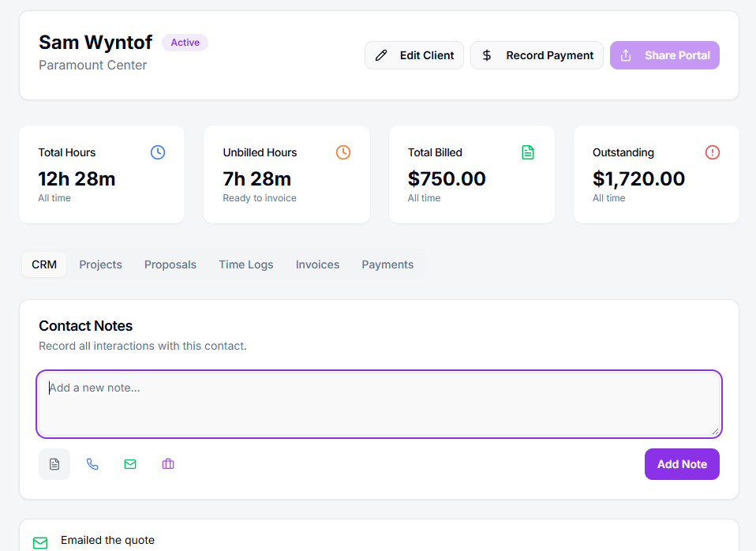Click the Share Portal button
Screen dimensions: 756x551
click(x=665, y=55)
